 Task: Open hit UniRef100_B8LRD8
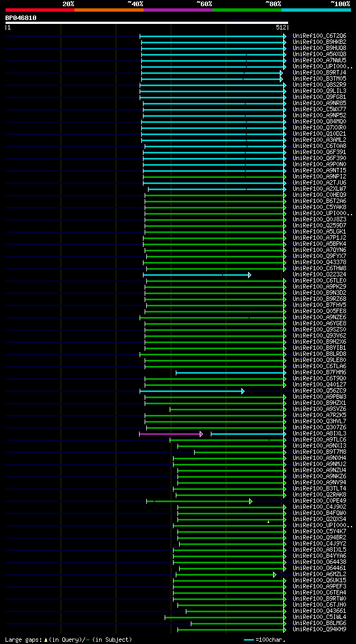tap(319, 354)
